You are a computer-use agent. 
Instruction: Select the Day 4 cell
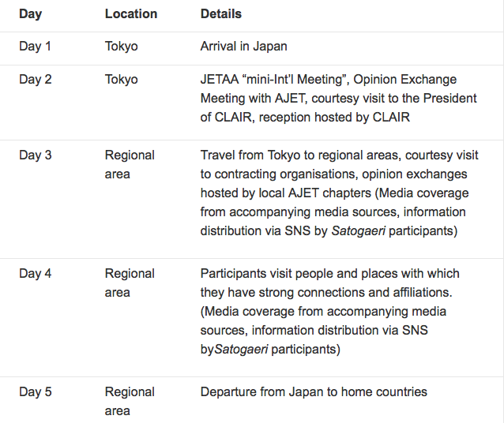click(x=36, y=274)
